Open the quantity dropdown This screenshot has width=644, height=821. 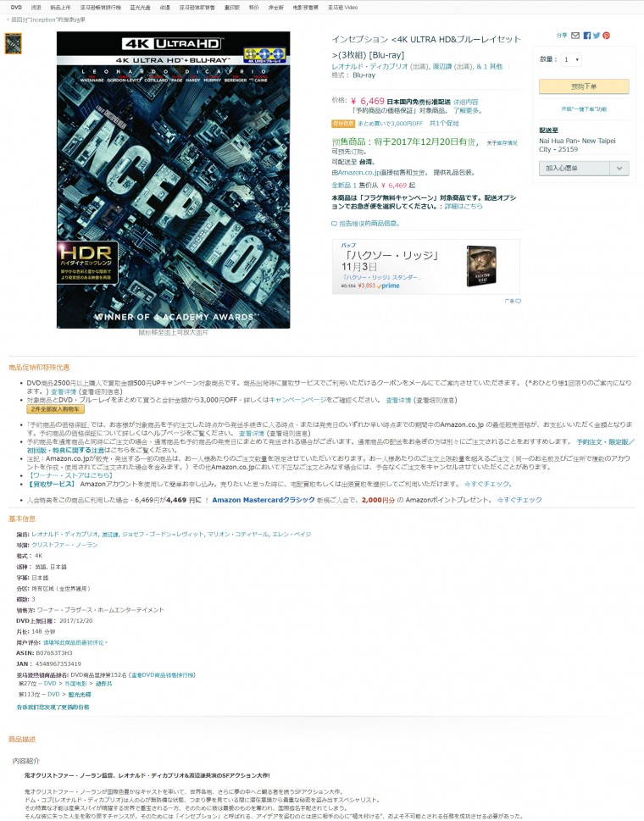click(x=571, y=59)
